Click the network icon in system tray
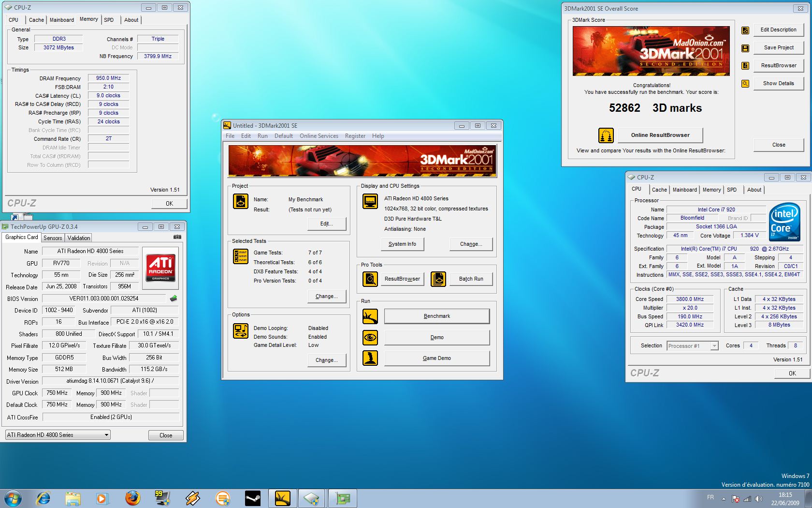Viewport: 812px width, 508px height. click(747, 499)
